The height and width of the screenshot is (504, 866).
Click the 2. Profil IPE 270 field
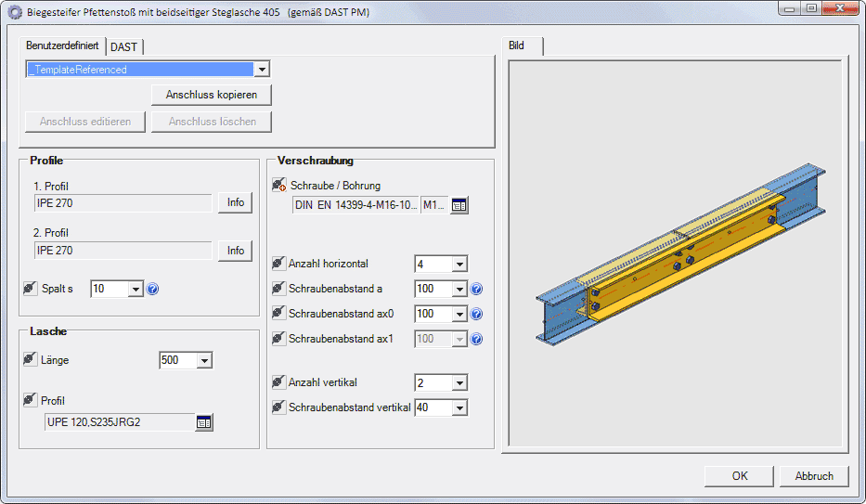click(x=123, y=251)
